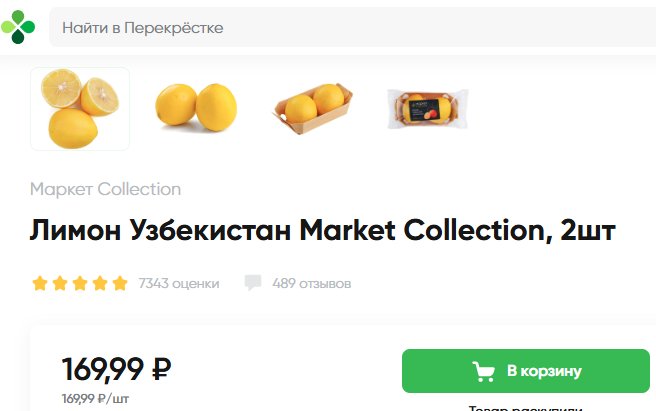This screenshot has height=411, width=656.
Task: Open the Маркет Collection brand link
Action: point(105,189)
